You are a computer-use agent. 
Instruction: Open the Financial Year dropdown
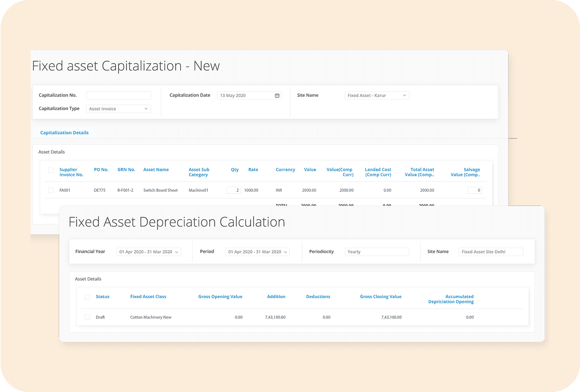click(x=149, y=252)
